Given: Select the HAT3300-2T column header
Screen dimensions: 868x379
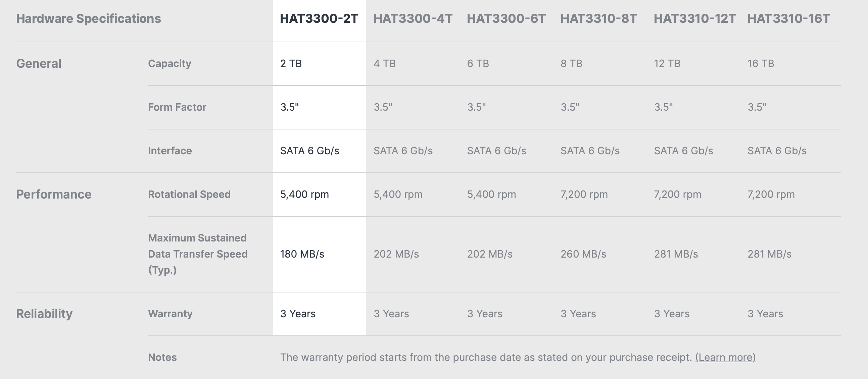Looking at the screenshot, I should point(319,18).
